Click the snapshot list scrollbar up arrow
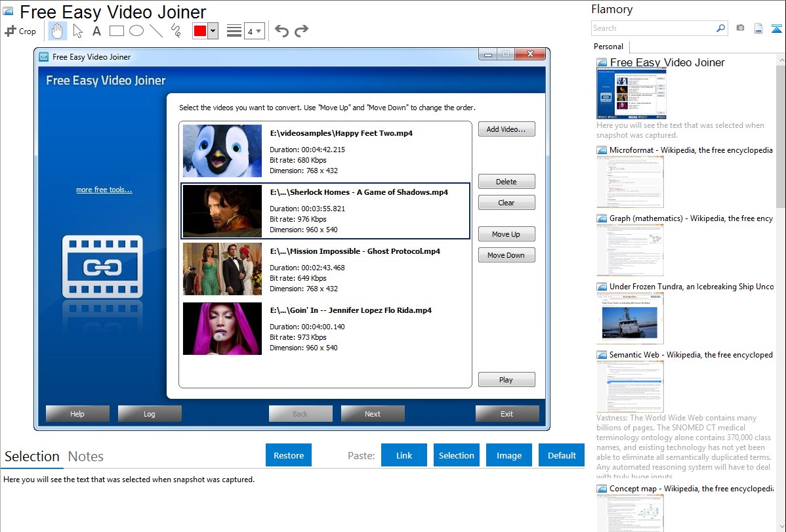Viewport: 786px width, 532px height. pos(781,60)
